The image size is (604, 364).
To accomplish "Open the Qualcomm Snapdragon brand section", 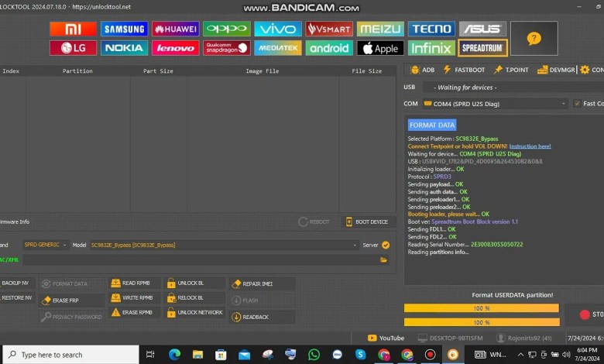I will 226,48.
